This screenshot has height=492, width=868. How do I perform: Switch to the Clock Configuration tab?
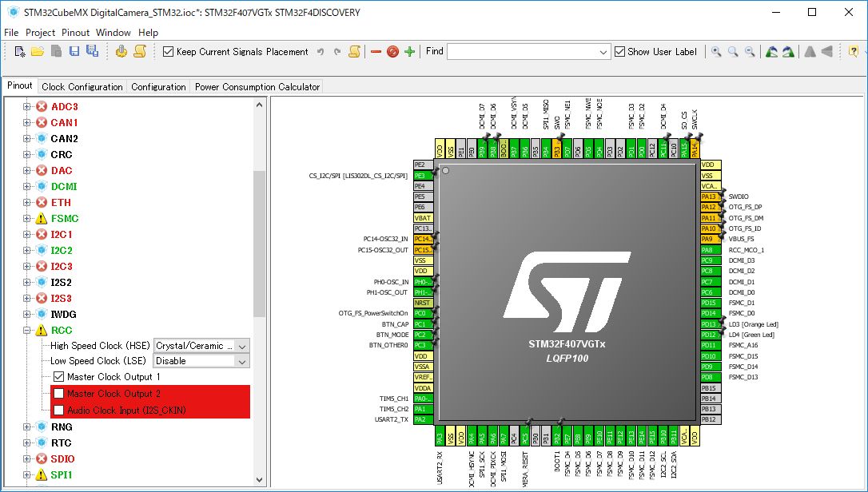(x=82, y=86)
